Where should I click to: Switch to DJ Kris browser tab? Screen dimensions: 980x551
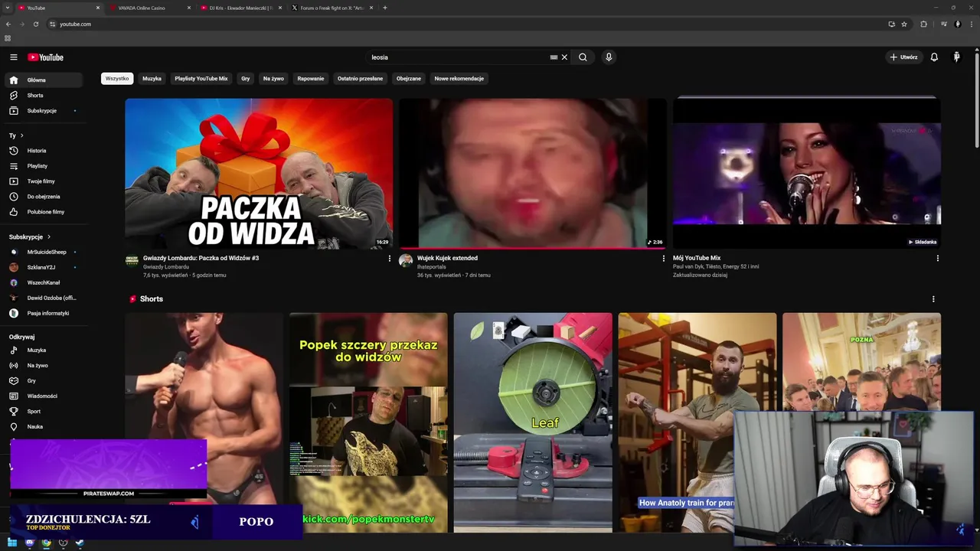point(240,8)
